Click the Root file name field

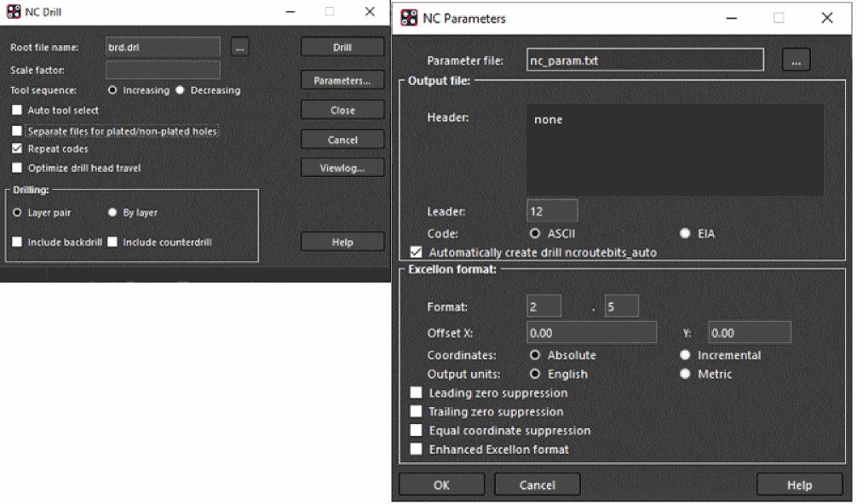[163, 48]
